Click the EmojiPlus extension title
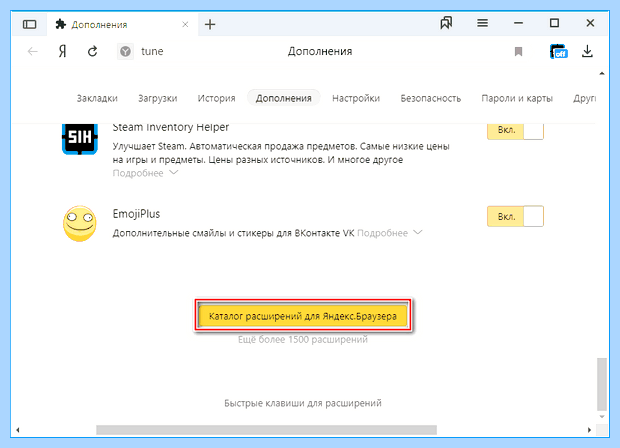Image resolution: width=620 pixels, height=448 pixels. tap(136, 214)
